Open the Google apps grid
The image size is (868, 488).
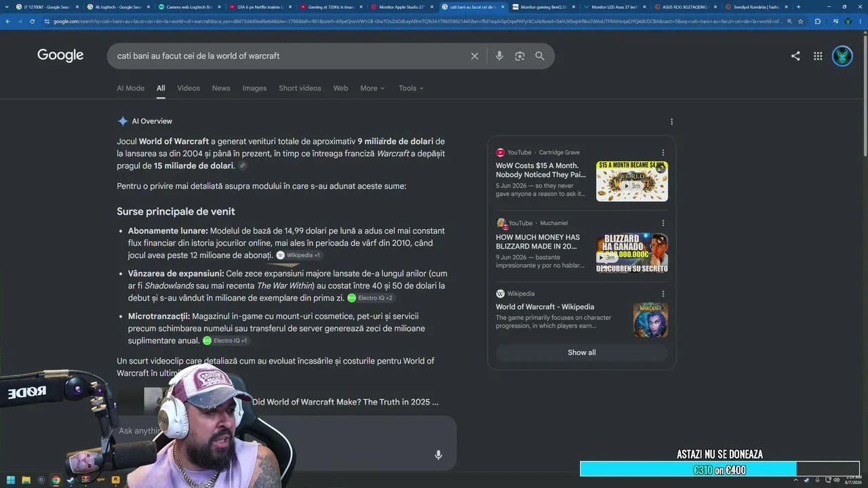point(818,56)
